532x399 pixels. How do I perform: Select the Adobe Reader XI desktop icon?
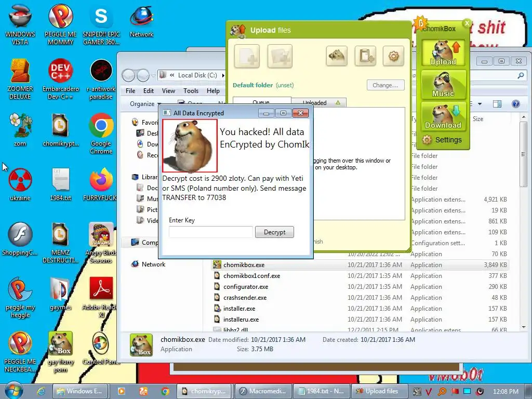click(x=101, y=298)
